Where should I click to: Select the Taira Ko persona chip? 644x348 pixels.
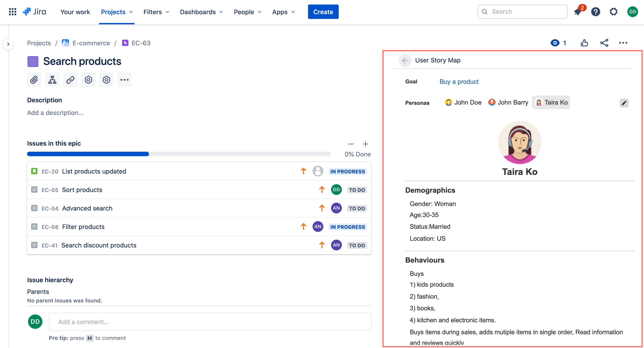[x=551, y=102]
